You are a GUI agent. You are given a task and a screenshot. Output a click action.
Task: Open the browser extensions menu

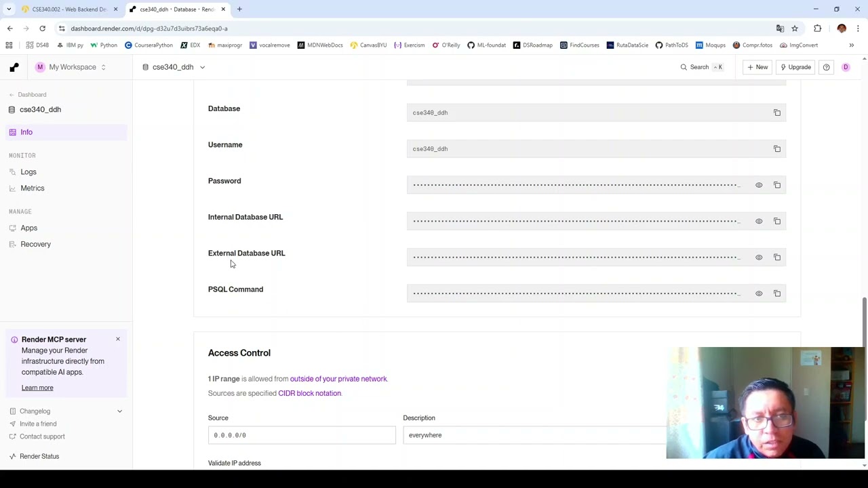818,28
